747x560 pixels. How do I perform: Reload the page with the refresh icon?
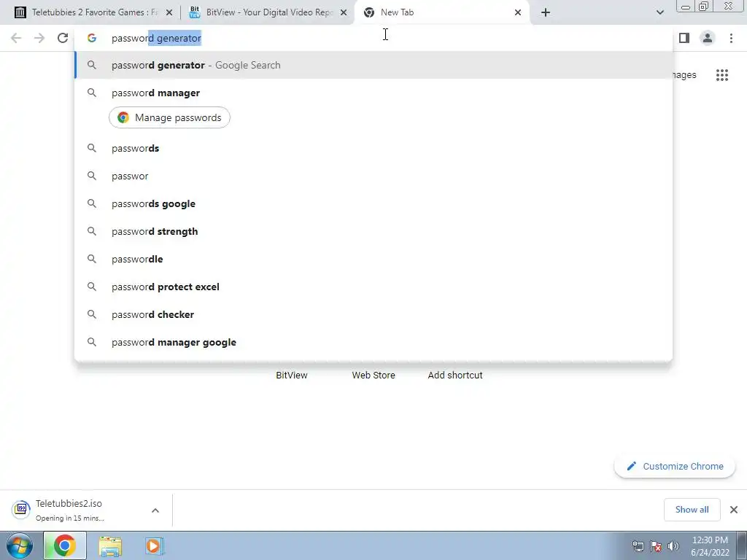[x=63, y=38]
